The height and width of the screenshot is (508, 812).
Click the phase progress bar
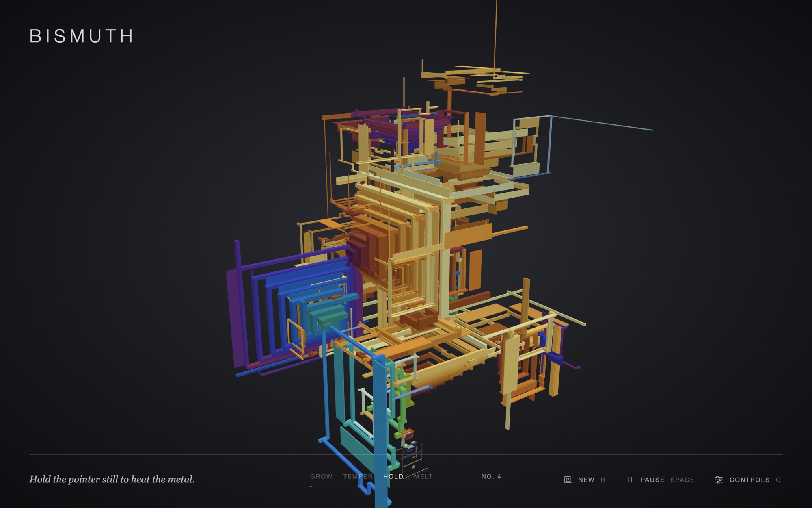pyautogui.click(x=406, y=486)
